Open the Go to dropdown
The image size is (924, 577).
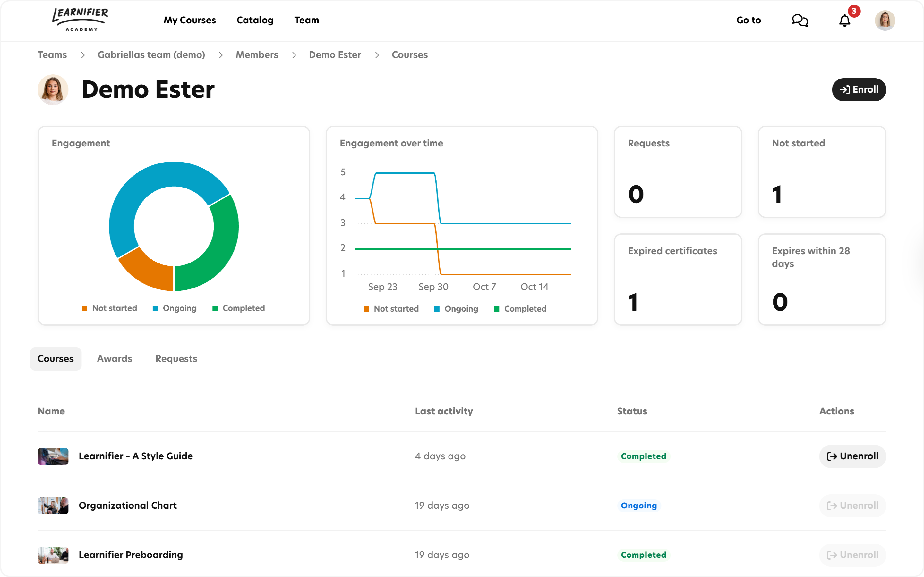749,20
